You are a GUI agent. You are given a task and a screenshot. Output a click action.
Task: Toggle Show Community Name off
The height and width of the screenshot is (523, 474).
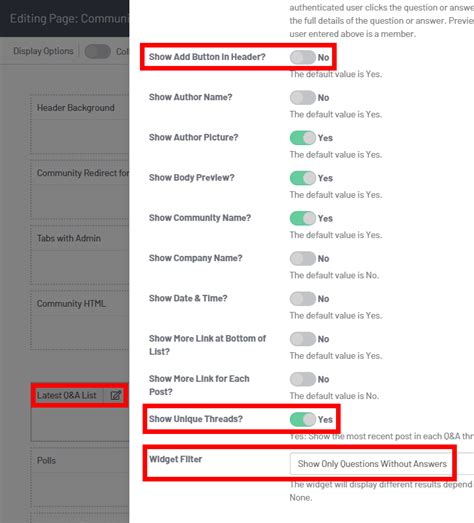point(303,218)
